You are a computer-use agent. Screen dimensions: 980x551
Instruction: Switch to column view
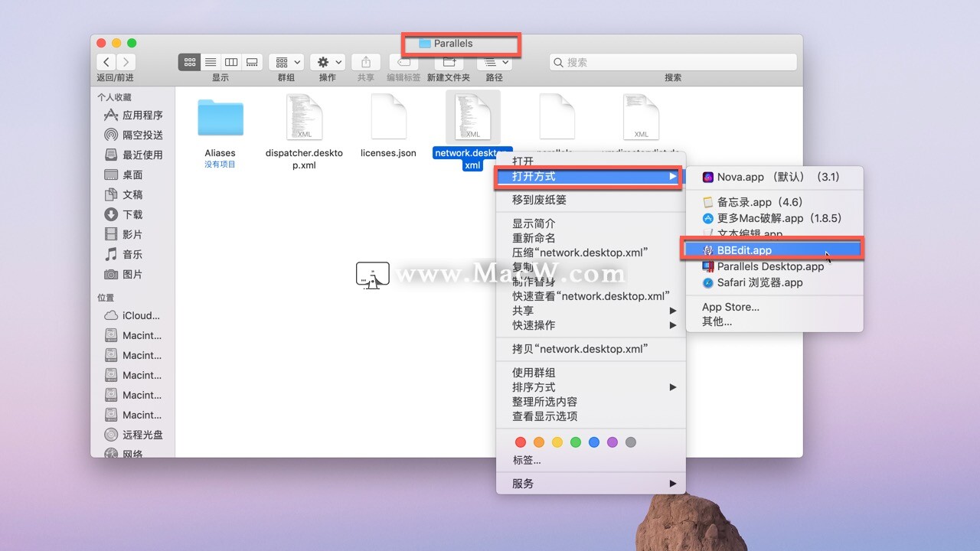pyautogui.click(x=231, y=62)
